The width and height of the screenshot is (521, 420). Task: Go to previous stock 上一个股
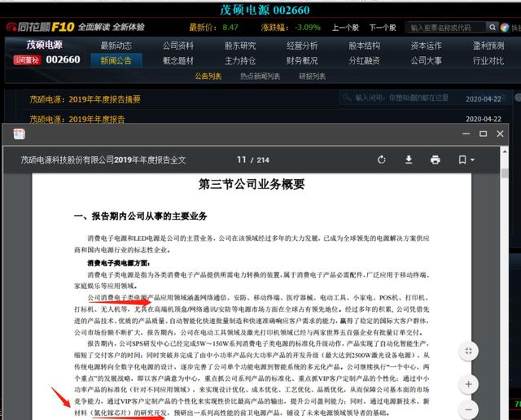(345, 27)
